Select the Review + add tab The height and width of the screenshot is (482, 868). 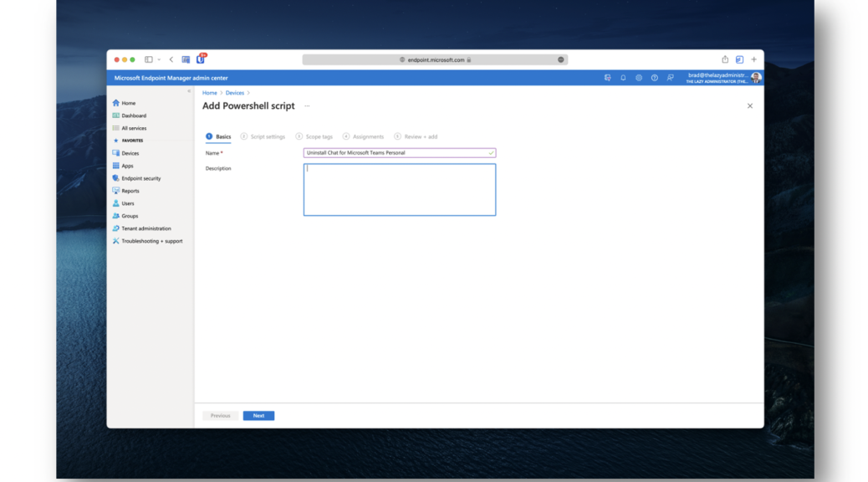pyautogui.click(x=416, y=137)
